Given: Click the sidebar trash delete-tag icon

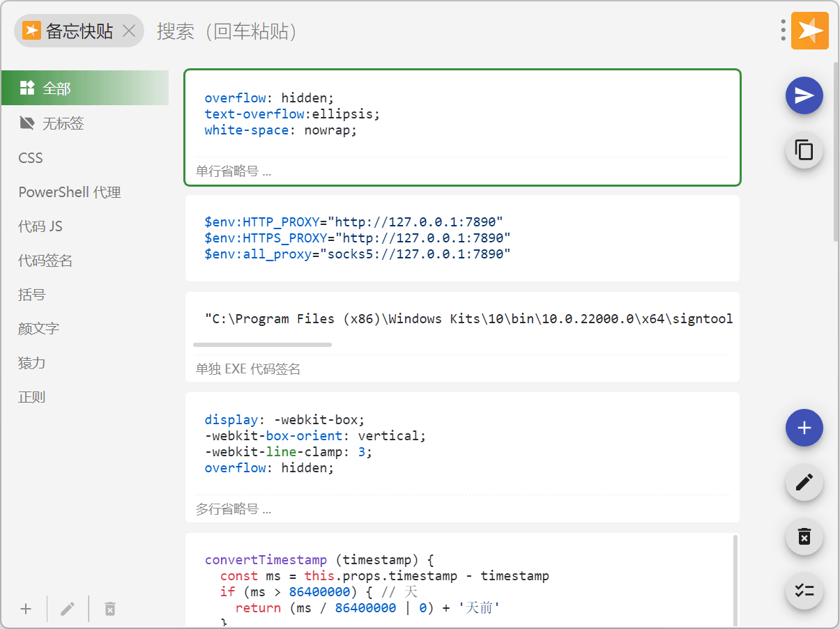Looking at the screenshot, I should 109,609.
